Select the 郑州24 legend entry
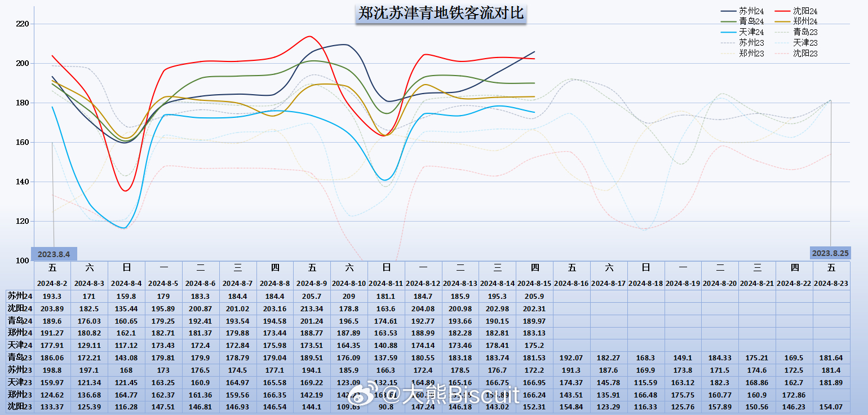Viewport: 868px width, 415px height. (x=796, y=21)
